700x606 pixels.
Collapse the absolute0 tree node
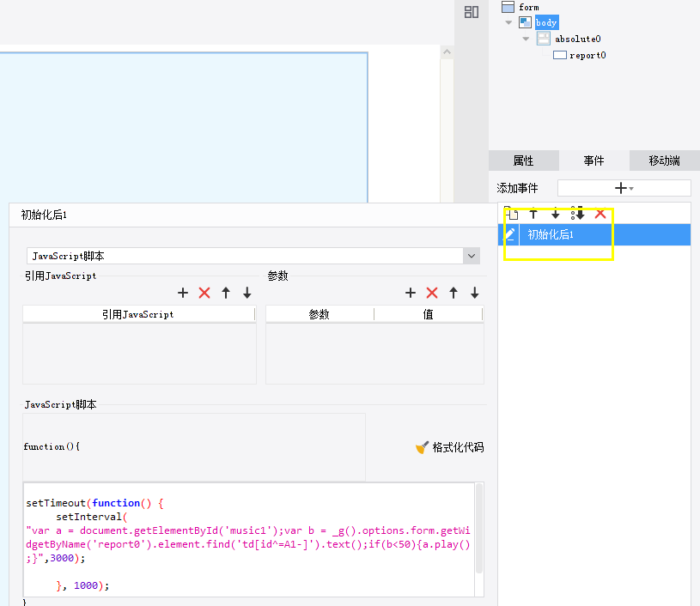(526, 39)
